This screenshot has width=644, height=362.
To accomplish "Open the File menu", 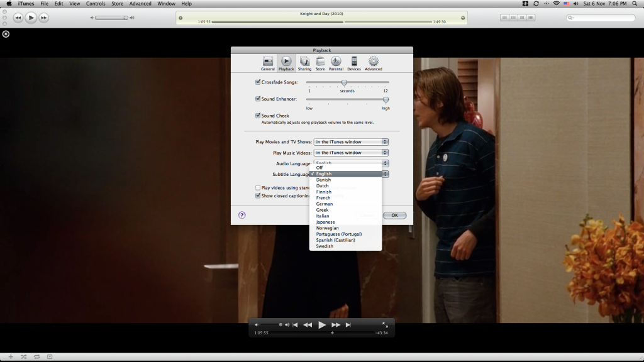I will click(x=45, y=4).
